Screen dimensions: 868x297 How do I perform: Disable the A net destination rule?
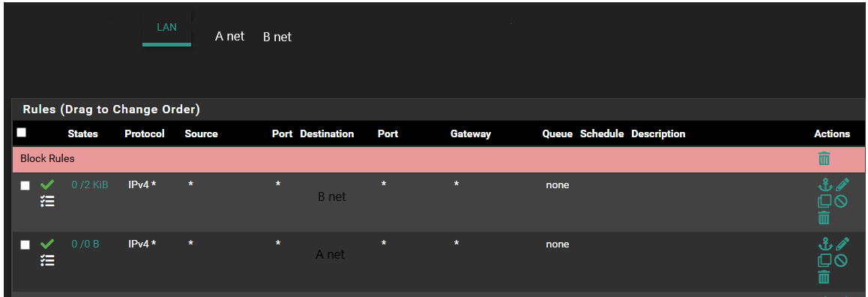coord(841,259)
